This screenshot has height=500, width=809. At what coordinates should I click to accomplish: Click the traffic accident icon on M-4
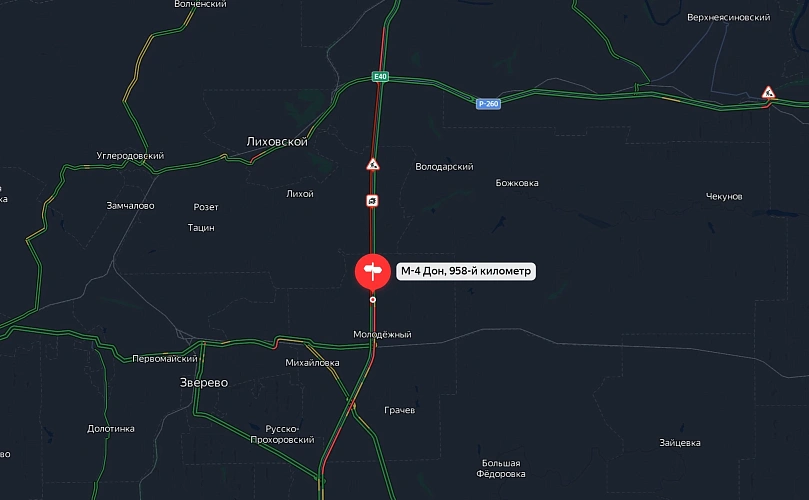tap(372, 200)
